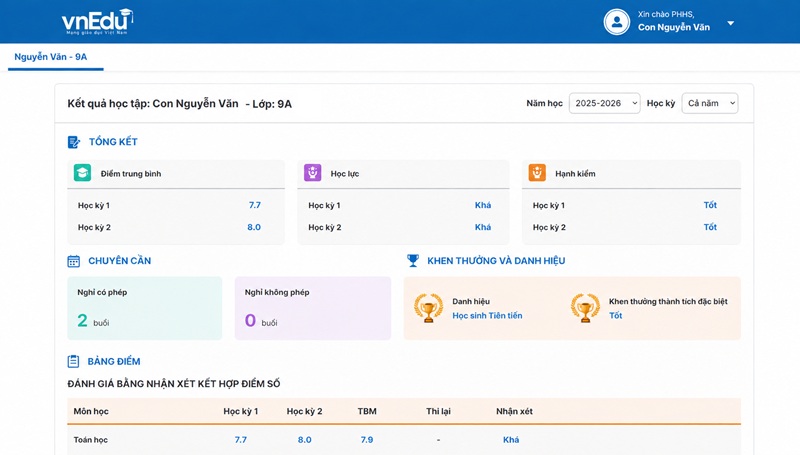Click the Học sinh Tiên tiến link
The image size is (800, 455).
click(487, 316)
